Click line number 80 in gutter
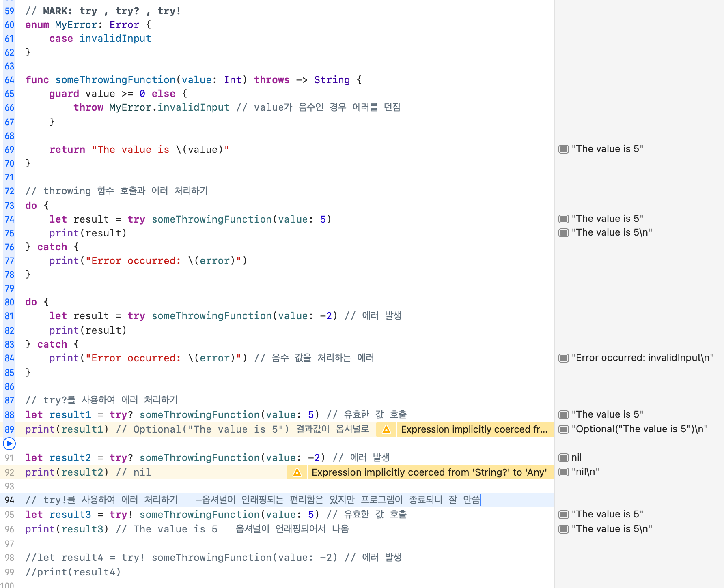 click(9, 302)
